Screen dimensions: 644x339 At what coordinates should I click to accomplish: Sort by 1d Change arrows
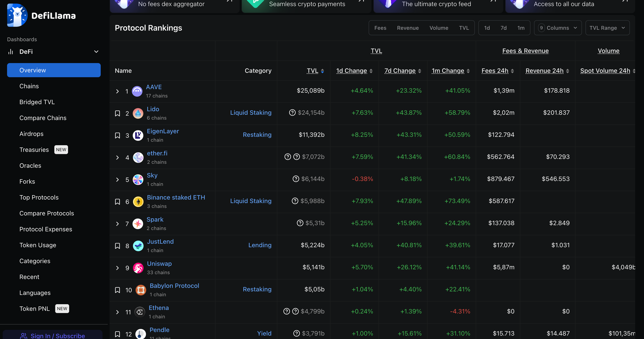click(x=371, y=71)
